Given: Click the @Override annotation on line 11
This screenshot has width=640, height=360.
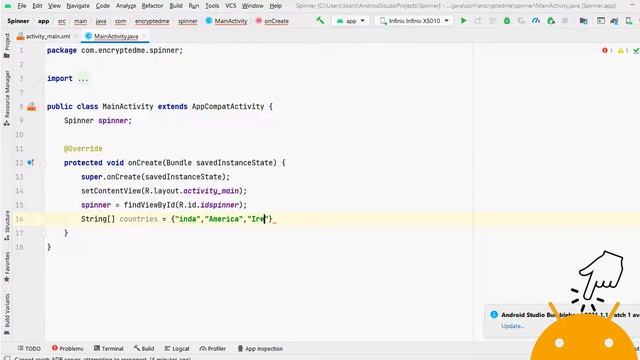Looking at the screenshot, I should point(83,149).
